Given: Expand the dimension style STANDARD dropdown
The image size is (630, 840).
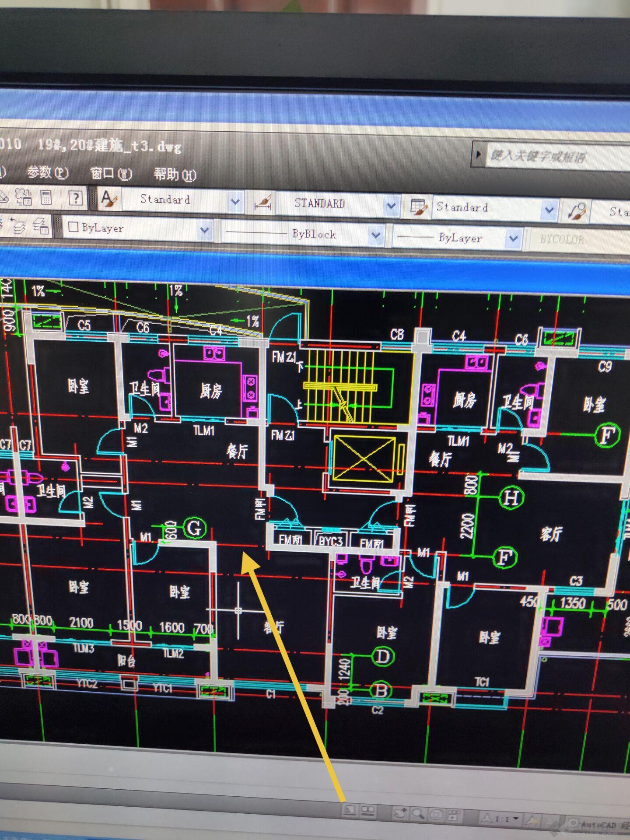Looking at the screenshot, I should coord(391,205).
